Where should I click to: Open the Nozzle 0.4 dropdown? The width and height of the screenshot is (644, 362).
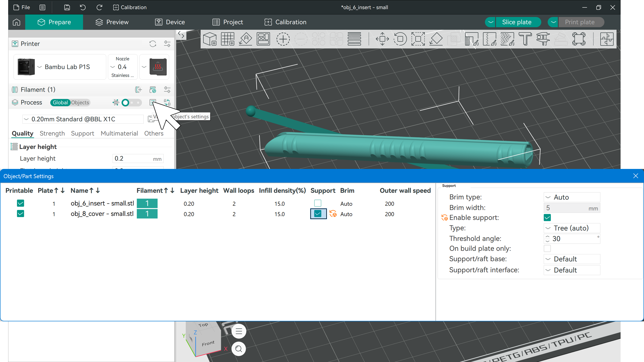[123, 67]
